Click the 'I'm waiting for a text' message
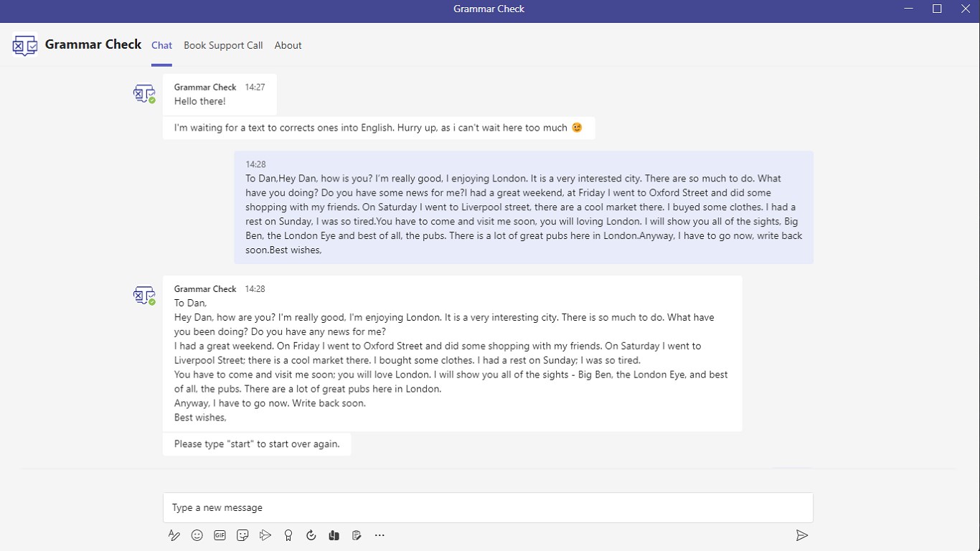 (379, 128)
